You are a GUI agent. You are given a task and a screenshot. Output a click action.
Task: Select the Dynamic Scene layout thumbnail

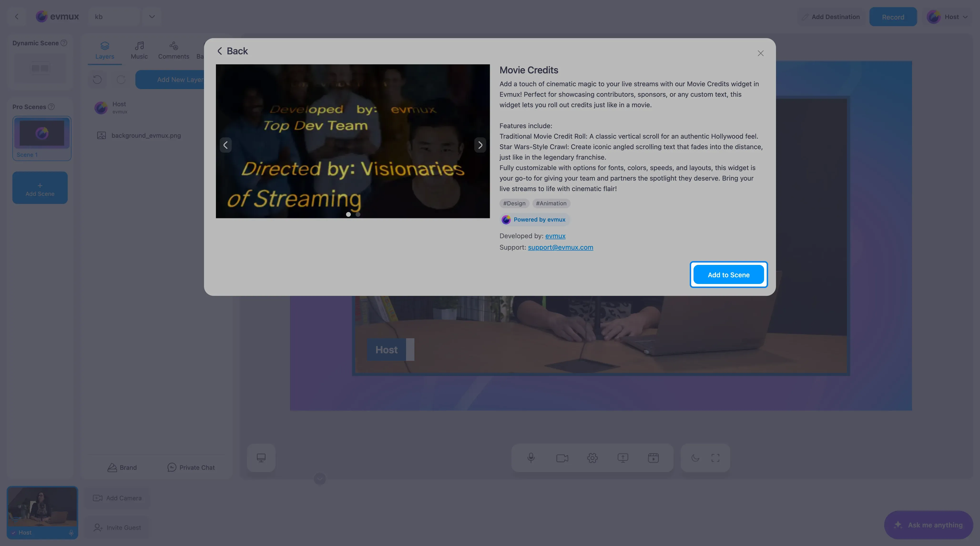(40, 68)
